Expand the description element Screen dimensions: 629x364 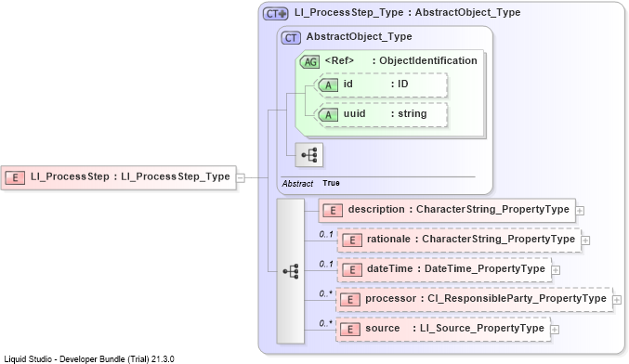click(x=580, y=211)
